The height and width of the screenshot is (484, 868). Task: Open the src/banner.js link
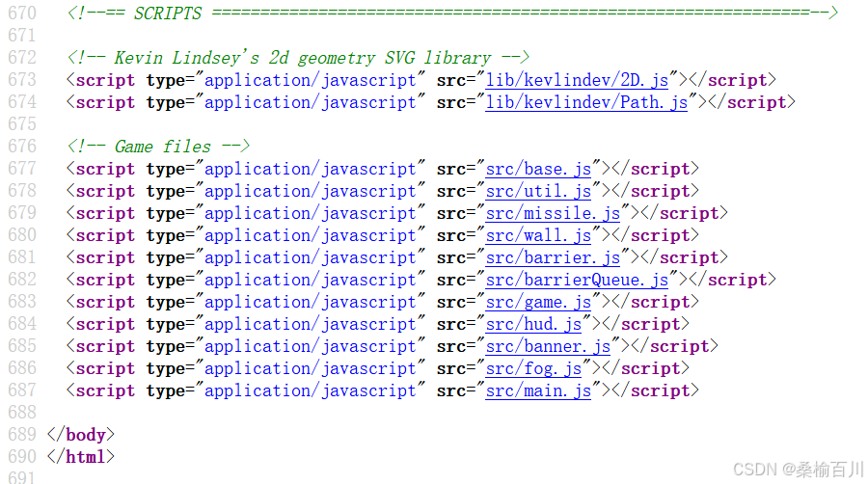coord(548,346)
